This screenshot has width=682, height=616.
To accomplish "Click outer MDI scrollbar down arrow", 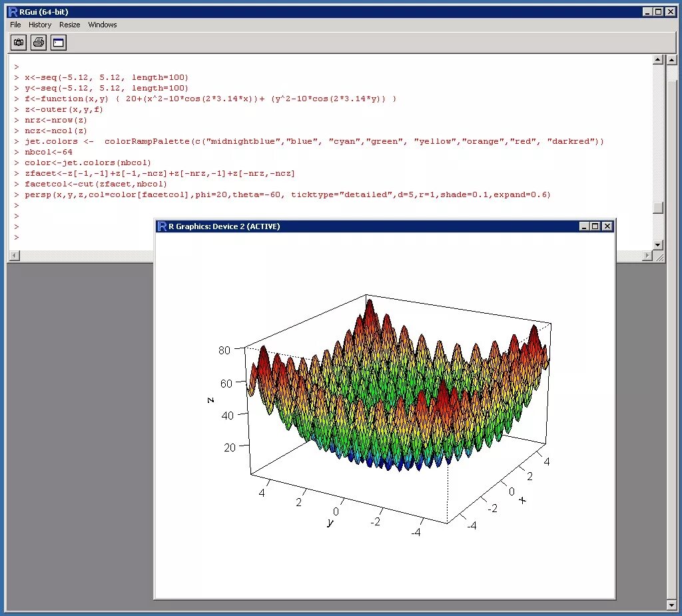I will [672, 605].
